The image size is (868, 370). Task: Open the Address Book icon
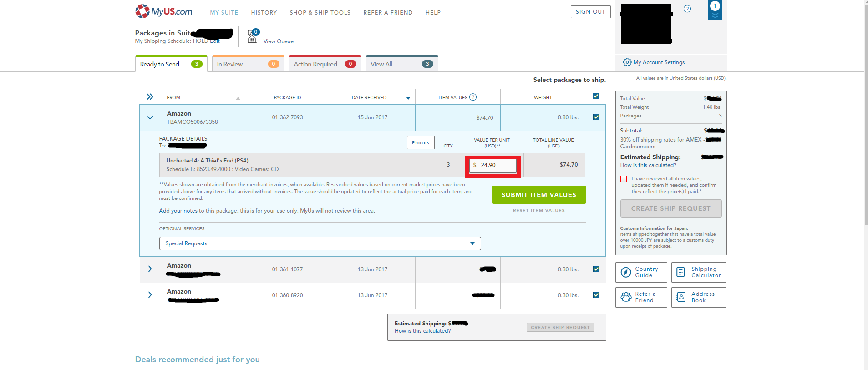point(680,297)
